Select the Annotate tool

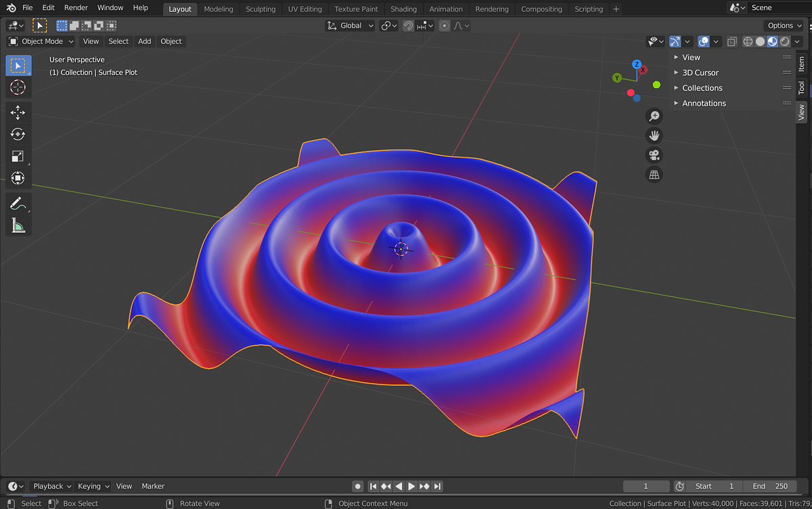[x=18, y=203]
